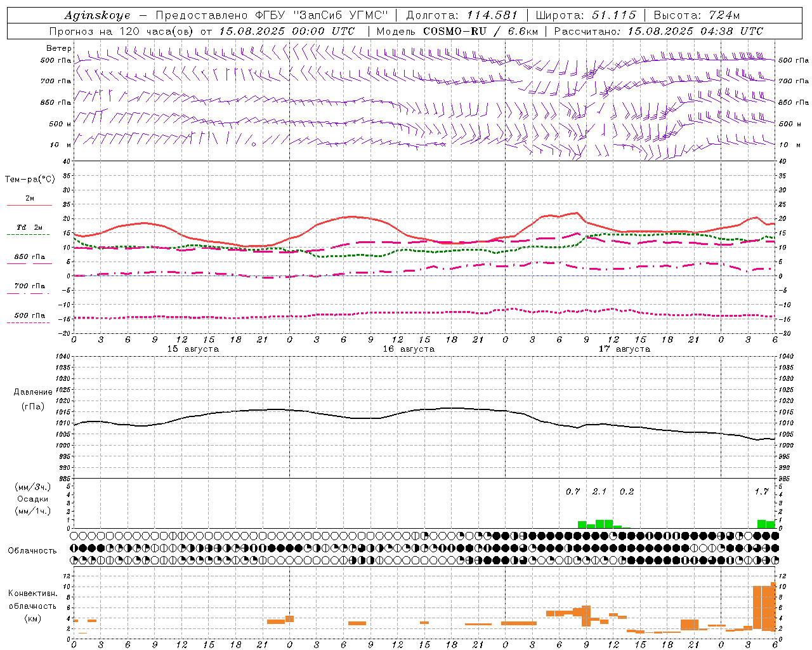
Task: Select the elevation label Высота: 724м
Action: (697, 15)
